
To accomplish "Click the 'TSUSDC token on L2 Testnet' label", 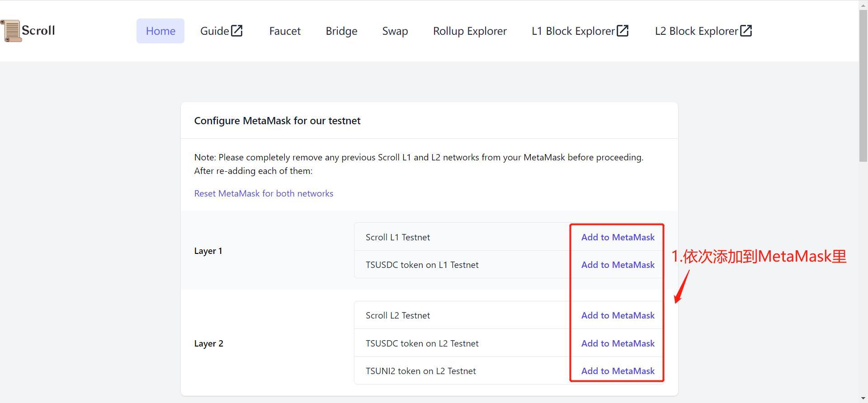I will pyautogui.click(x=422, y=343).
